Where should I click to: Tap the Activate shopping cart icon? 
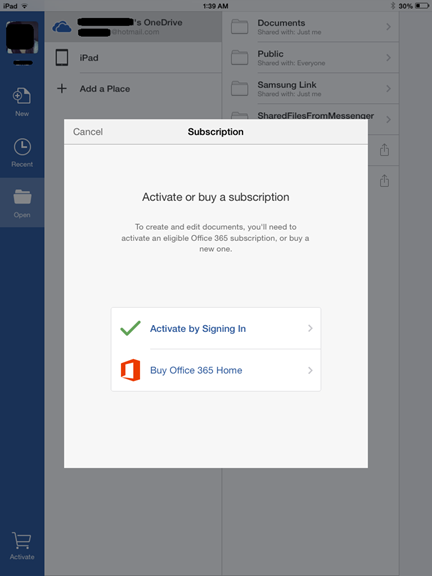coord(22,541)
